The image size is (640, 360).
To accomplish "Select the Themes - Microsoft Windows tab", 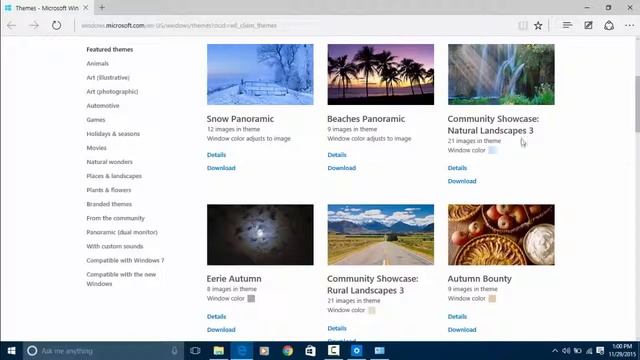I will point(47,8).
